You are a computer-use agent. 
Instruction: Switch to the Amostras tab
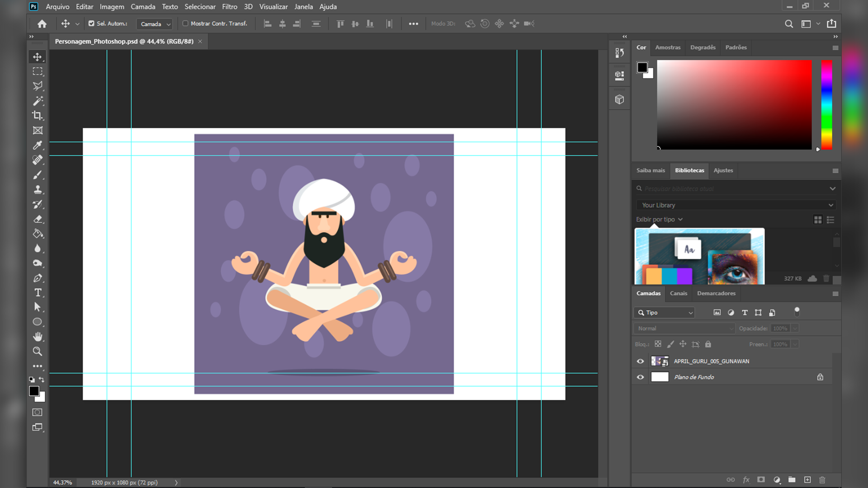(x=668, y=47)
